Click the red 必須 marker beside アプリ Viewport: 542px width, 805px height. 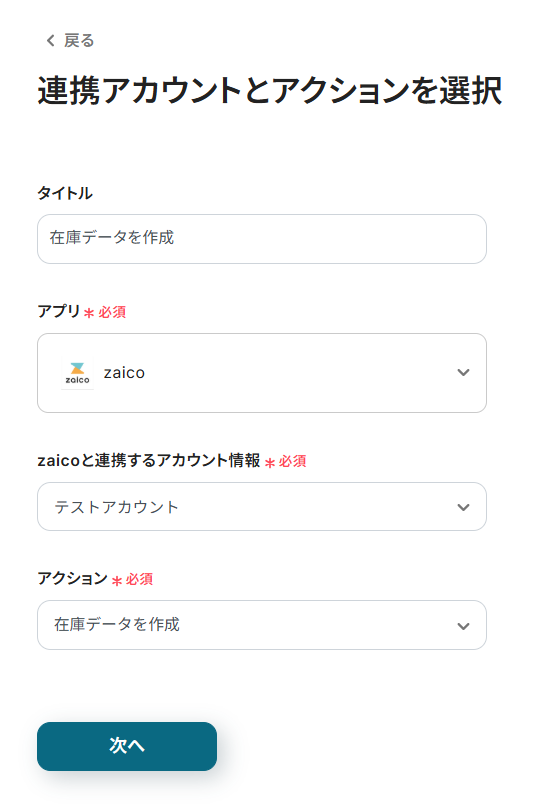click(105, 312)
